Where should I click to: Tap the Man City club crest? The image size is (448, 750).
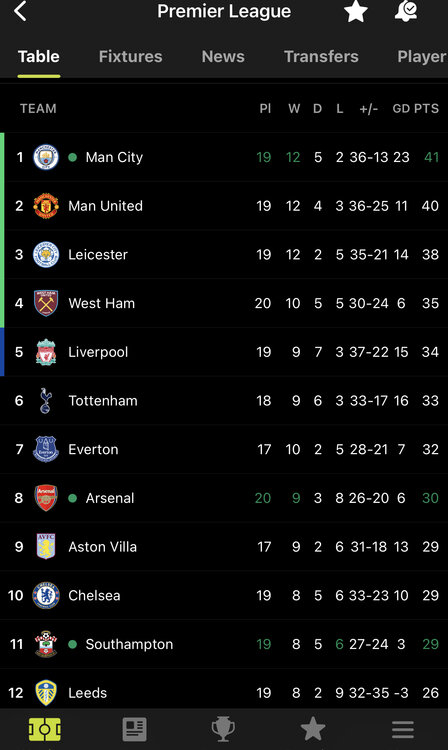(x=46, y=157)
